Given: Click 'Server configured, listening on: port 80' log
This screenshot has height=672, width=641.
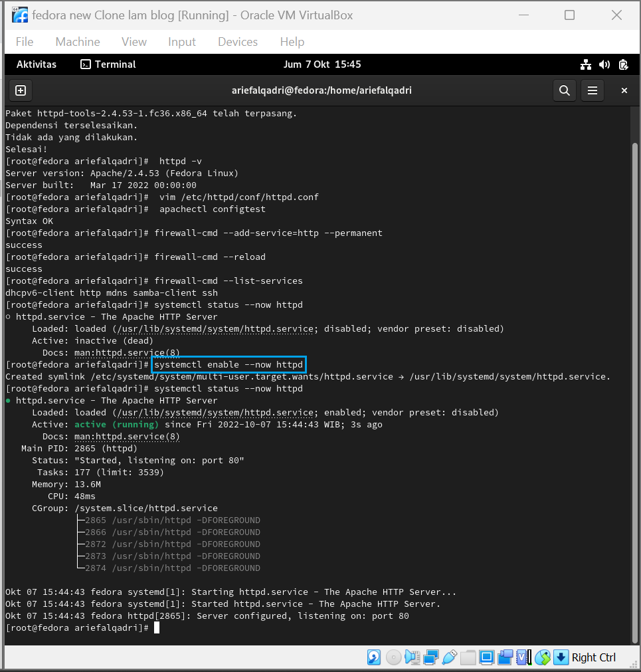Looking at the screenshot, I should tap(303, 616).
